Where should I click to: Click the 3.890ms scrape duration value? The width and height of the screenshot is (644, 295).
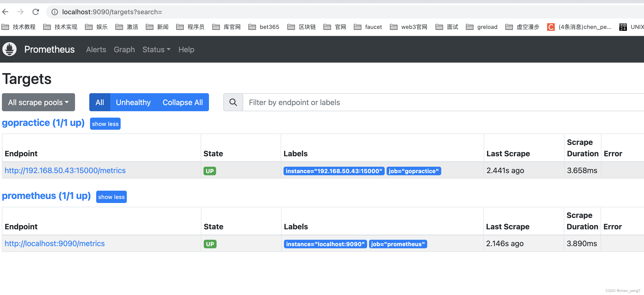pos(582,243)
